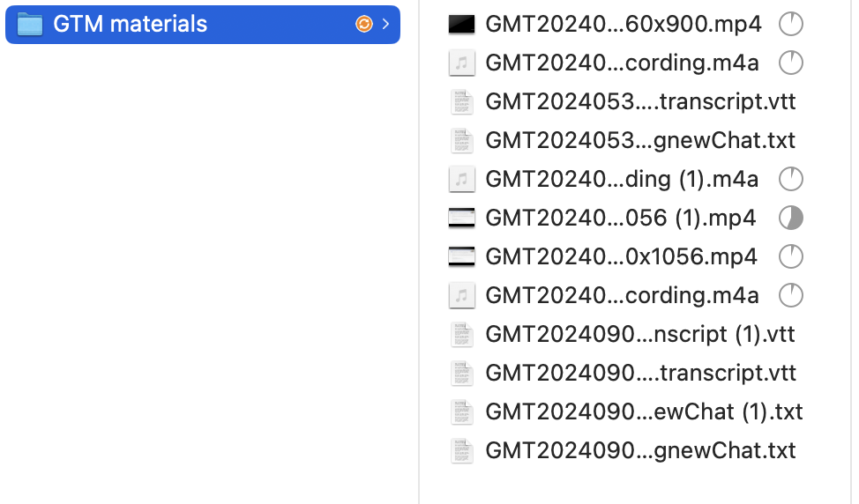Click the GMT2024090 transcript.vtt document icon
This screenshot has width=859, height=504.
(x=461, y=373)
